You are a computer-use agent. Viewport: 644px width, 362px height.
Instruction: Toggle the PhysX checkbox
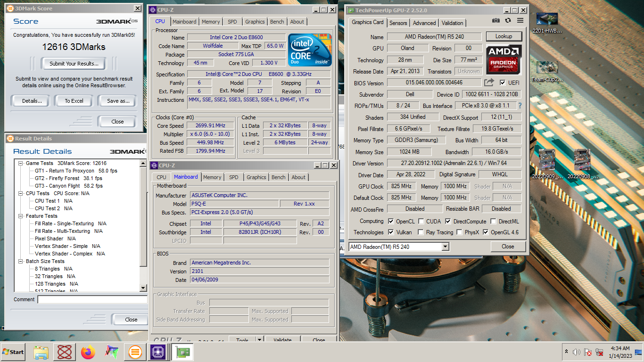[x=460, y=232]
